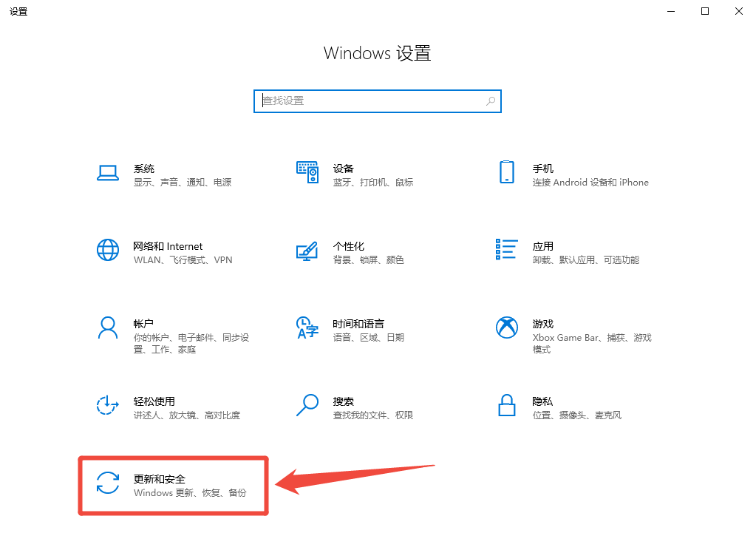Minimize the 设置 window

[x=671, y=11]
